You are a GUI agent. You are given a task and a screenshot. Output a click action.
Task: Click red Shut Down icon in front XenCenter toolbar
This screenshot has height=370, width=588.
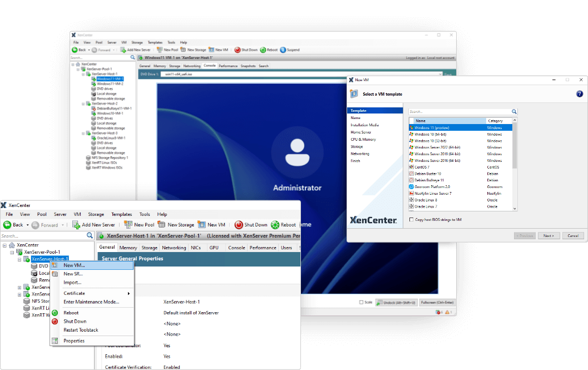pos(239,224)
